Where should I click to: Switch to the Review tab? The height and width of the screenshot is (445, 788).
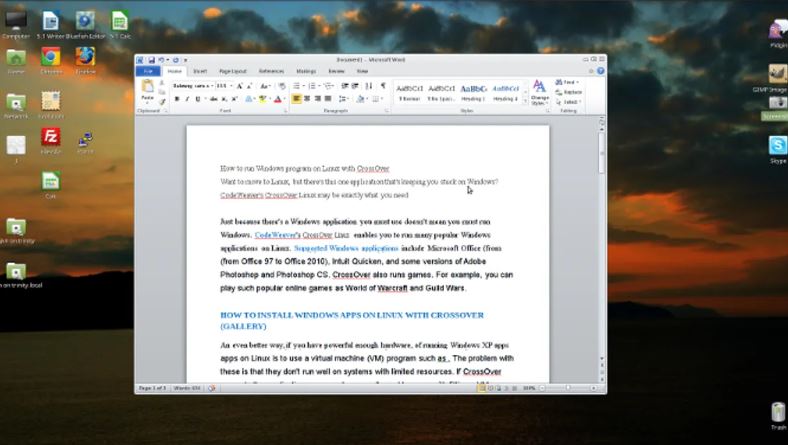point(336,71)
